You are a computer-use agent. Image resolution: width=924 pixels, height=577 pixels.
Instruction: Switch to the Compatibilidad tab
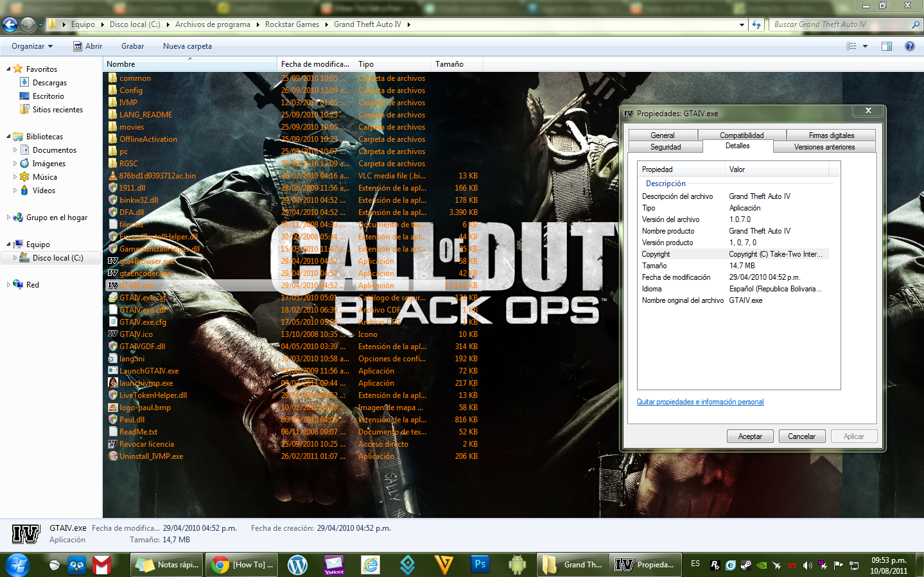(742, 135)
